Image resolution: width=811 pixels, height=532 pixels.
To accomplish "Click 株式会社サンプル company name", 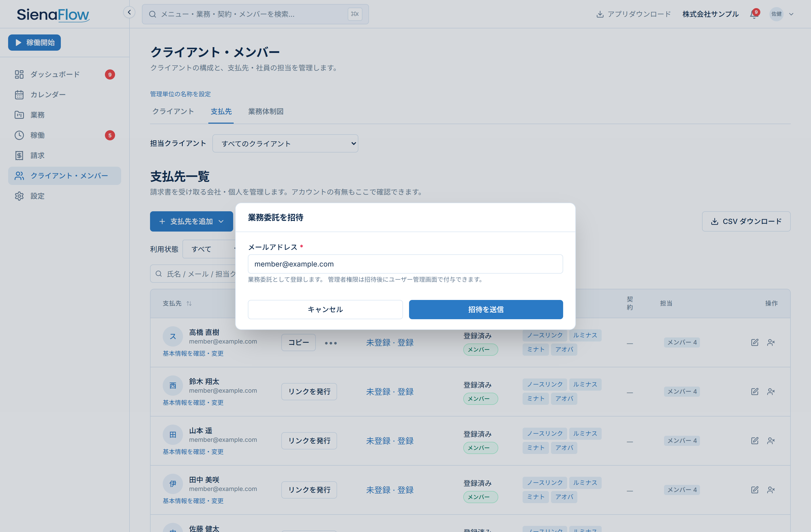I will point(710,14).
